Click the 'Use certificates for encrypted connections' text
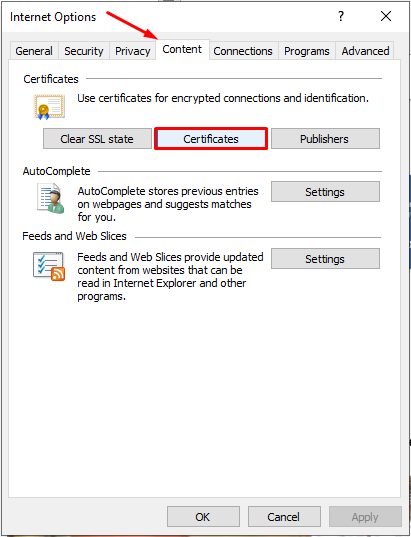The height and width of the screenshot is (537, 411). click(223, 98)
